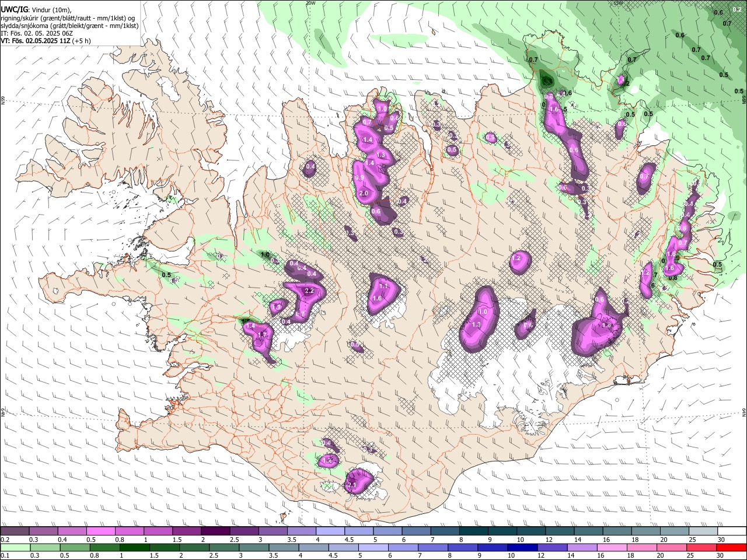Pick the palest green 0.1–0.3 rain swatch
Viewport: 747px width, 560px height.
tap(15, 548)
